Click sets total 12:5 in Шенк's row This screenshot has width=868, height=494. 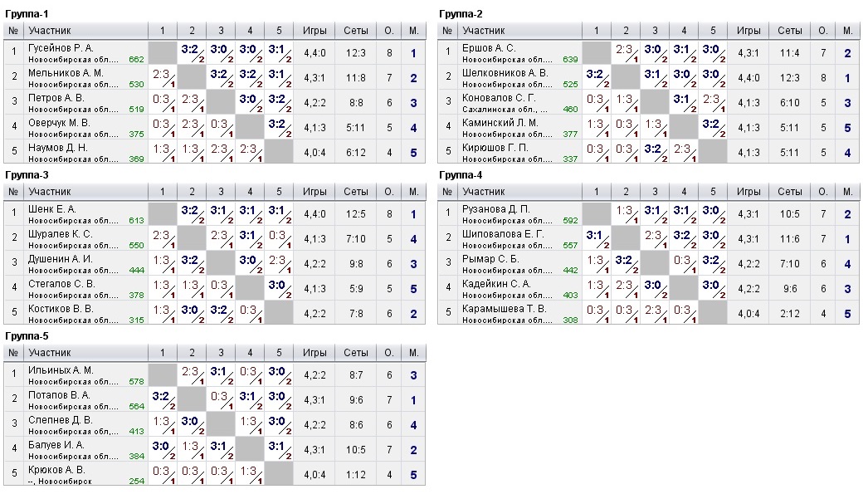tap(356, 214)
